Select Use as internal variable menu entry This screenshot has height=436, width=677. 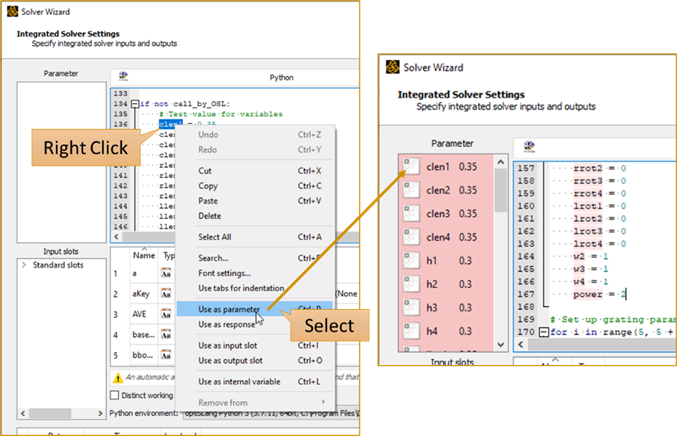pos(256,382)
